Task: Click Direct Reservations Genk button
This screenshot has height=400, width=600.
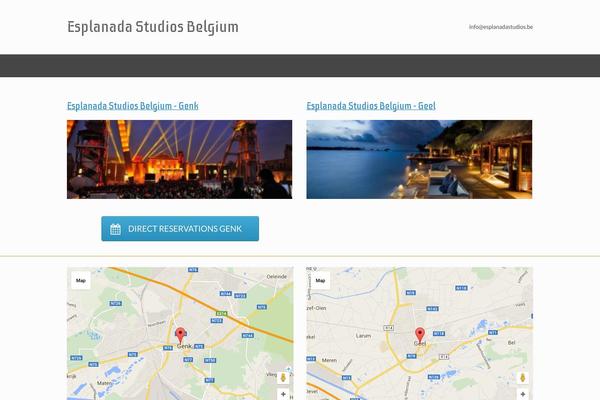Action: tap(180, 229)
